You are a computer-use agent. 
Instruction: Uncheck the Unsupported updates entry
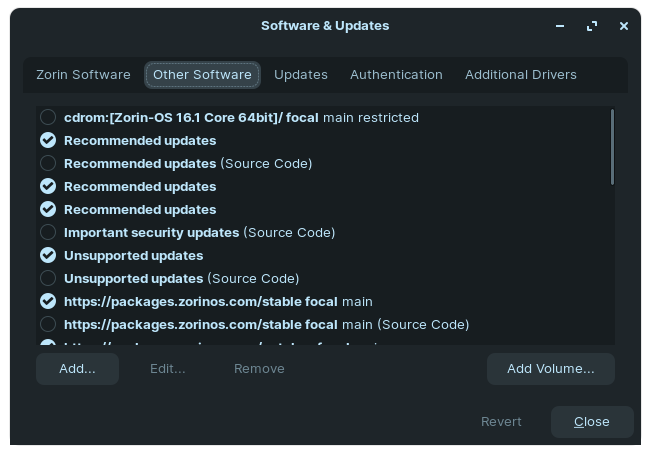pyautogui.click(x=48, y=256)
